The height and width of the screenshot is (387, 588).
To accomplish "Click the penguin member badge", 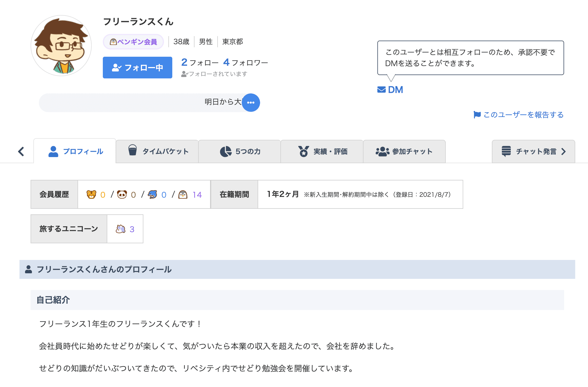I will [x=133, y=42].
